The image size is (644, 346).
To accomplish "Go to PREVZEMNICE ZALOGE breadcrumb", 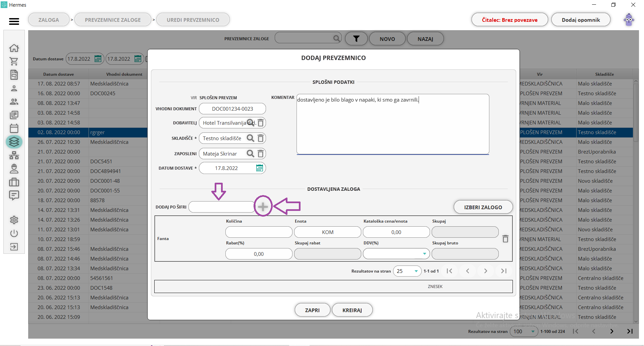I will (113, 20).
